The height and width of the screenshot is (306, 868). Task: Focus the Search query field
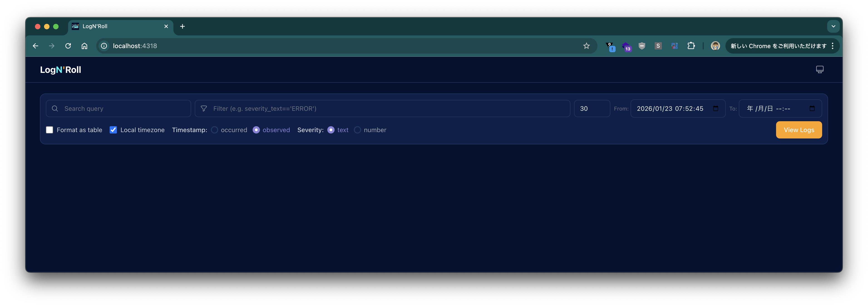pos(125,109)
